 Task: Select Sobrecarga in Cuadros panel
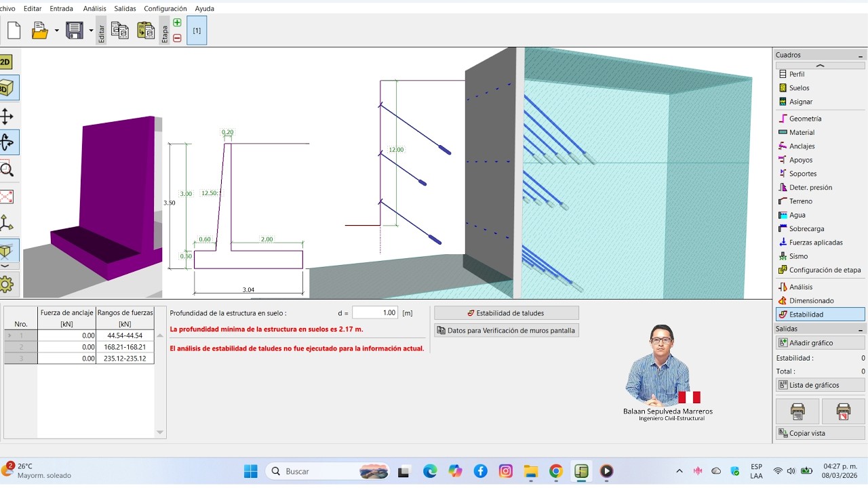[821, 228]
